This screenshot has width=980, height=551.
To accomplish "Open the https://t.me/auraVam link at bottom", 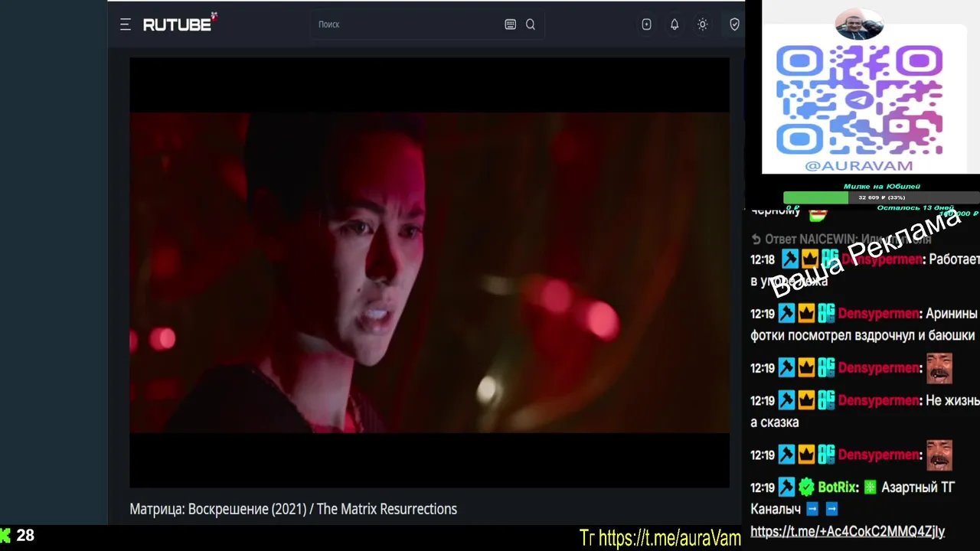I will click(669, 538).
